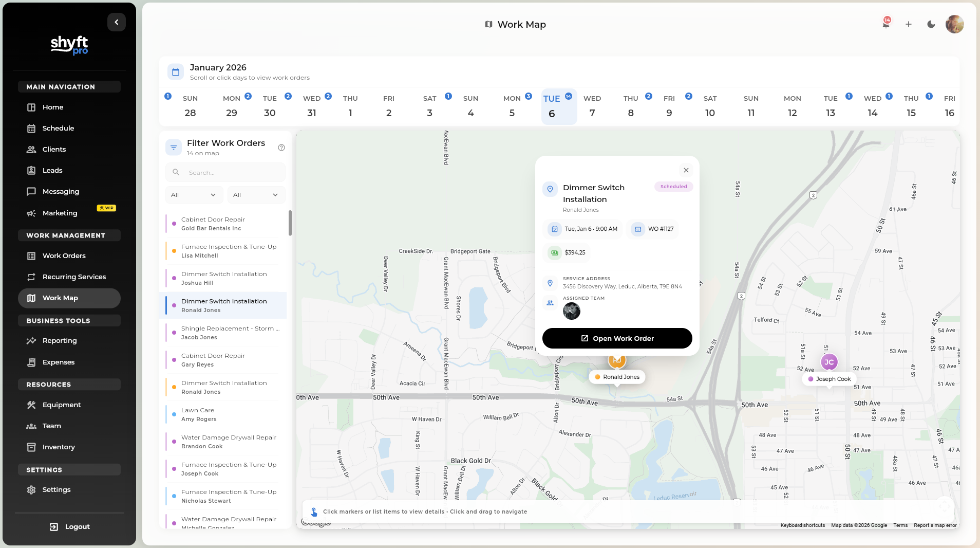The image size is (980, 548).
Task: Expand the second All filter dropdown
Action: (x=256, y=195)
